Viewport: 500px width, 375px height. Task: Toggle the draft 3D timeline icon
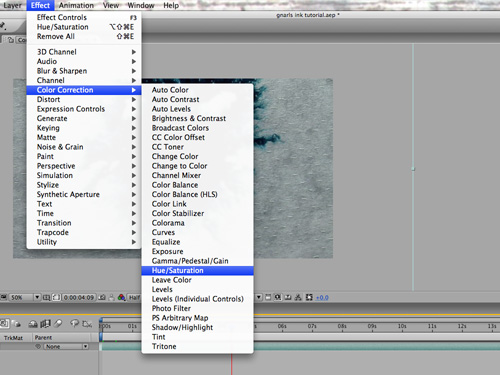point(16,323)
